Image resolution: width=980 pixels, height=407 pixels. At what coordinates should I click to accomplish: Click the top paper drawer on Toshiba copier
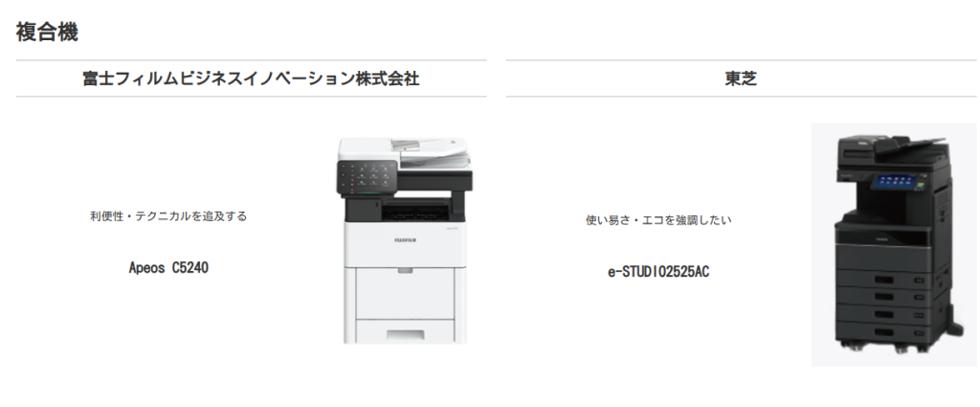click(x=885, y=280)
